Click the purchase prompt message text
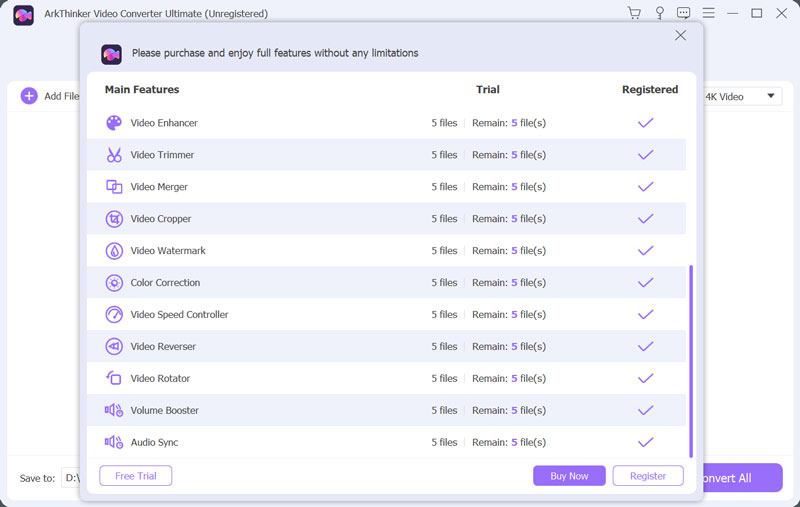The image size is (800, 507). click(275, 54)
